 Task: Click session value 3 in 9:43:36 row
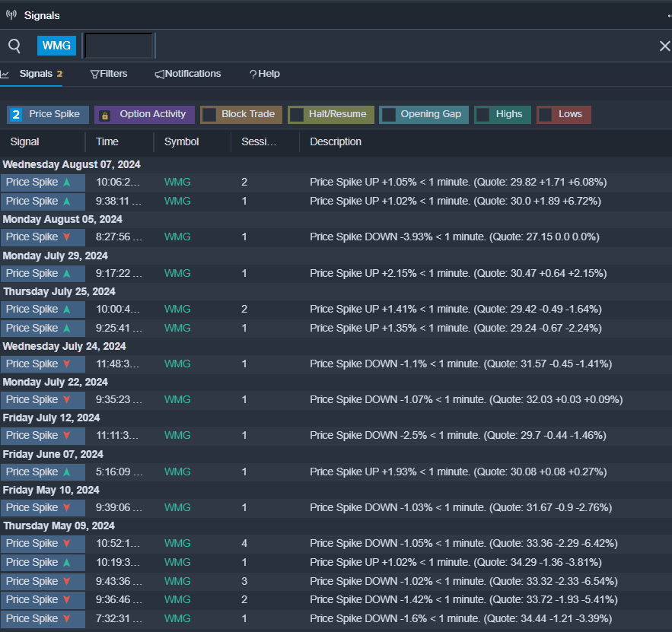pyautogui.click(x=244, y=582)
